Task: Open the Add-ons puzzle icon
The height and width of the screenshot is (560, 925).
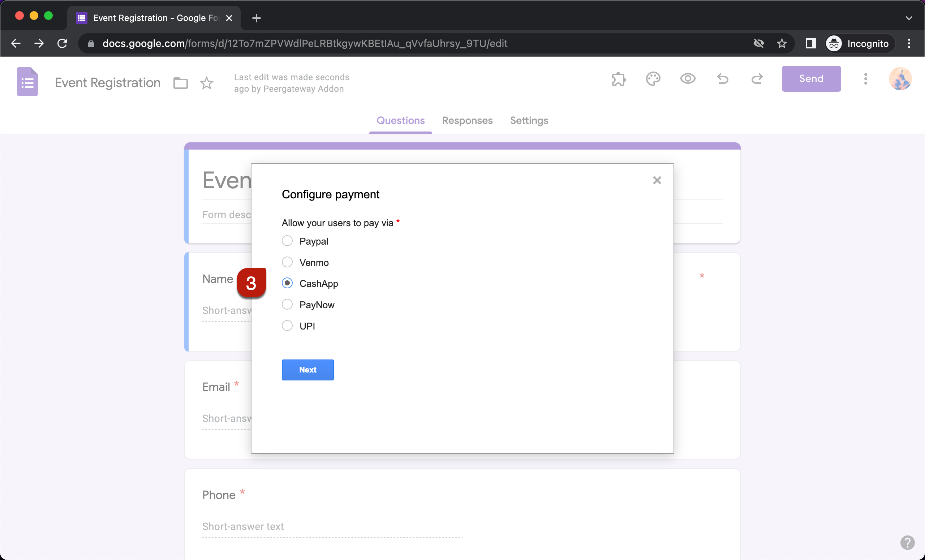Action: pyautogui.click(x=618, y=79)
